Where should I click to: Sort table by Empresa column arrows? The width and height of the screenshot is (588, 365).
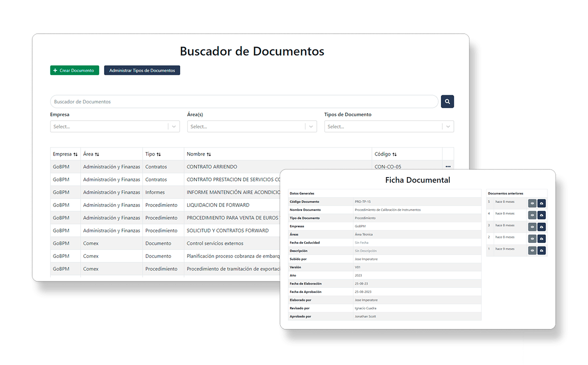pyautogui.click(x=76, y=154)
